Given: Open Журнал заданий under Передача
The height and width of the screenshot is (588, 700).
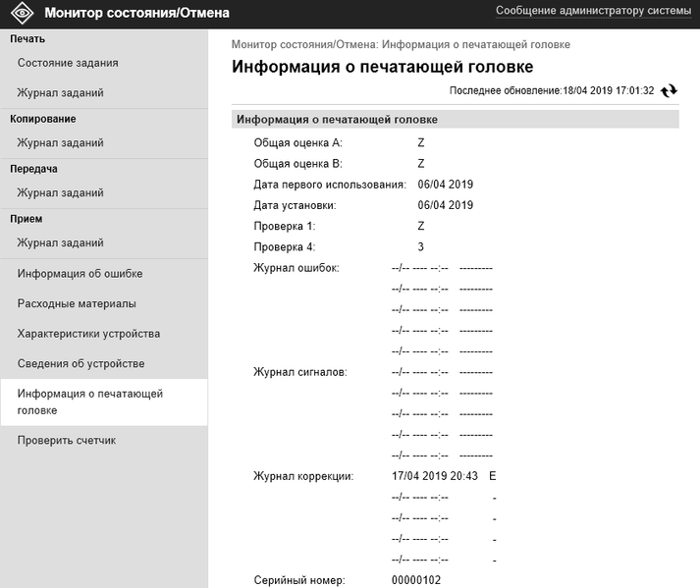Looking at the screenshot, I should click(x=60, y=192).
